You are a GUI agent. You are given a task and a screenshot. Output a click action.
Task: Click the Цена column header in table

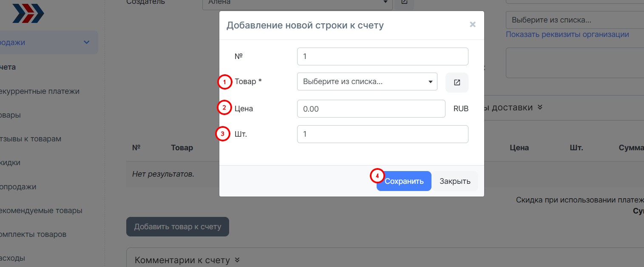(x=519, y=148)
